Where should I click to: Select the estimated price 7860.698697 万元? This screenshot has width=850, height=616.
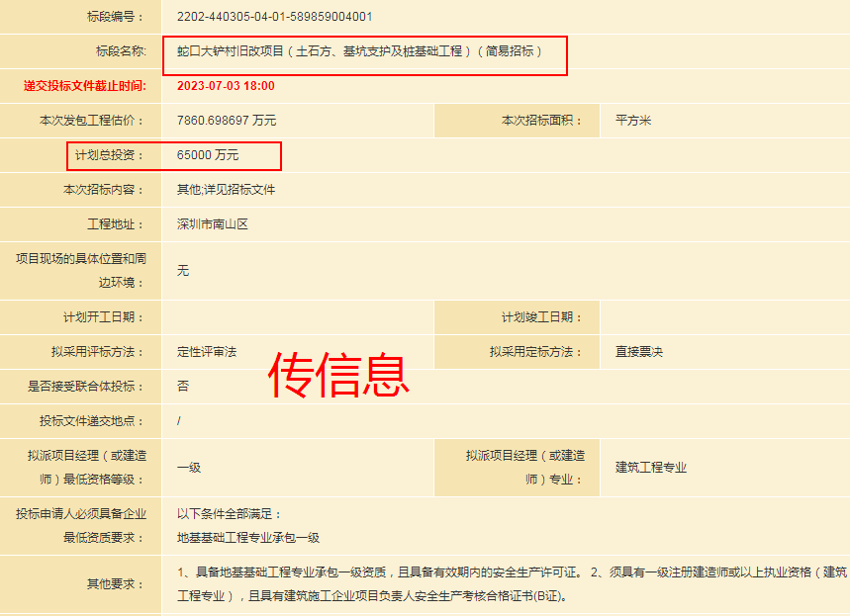(227, 121)
